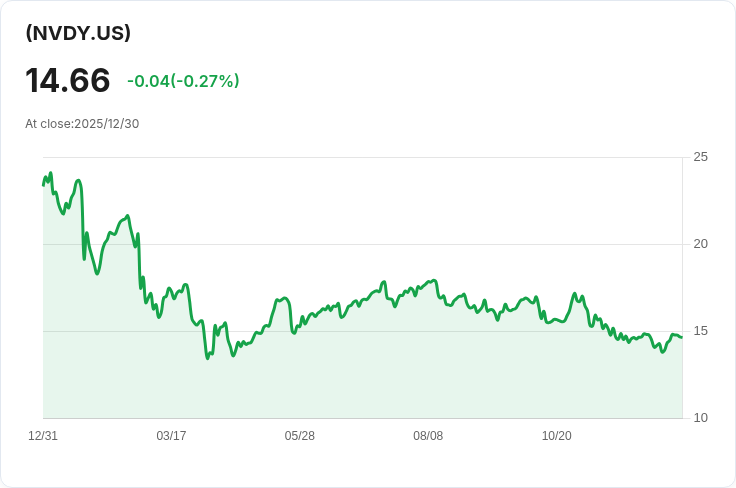Viewport: 736px width, 488px height.
Task: Select the 10/20 date on the time axis
Action: click(x=556, y=436)
